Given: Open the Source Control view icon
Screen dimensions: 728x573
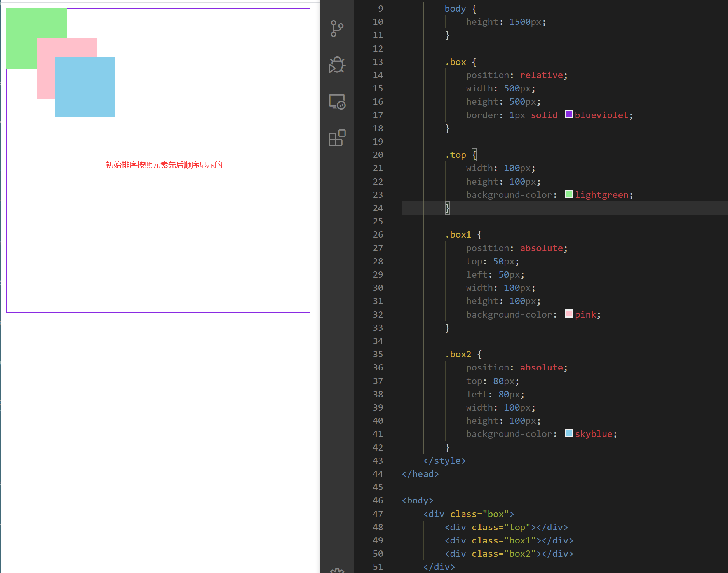Looking at the screenshot, I should pos(337,29).
